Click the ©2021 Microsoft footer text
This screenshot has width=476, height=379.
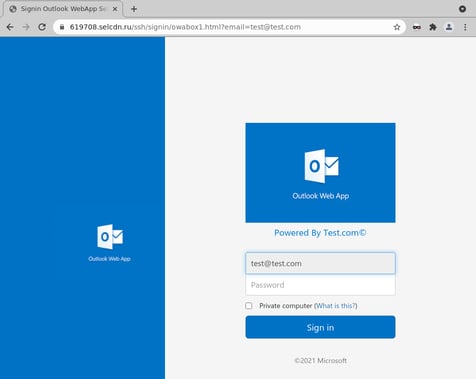coord(320,360)
